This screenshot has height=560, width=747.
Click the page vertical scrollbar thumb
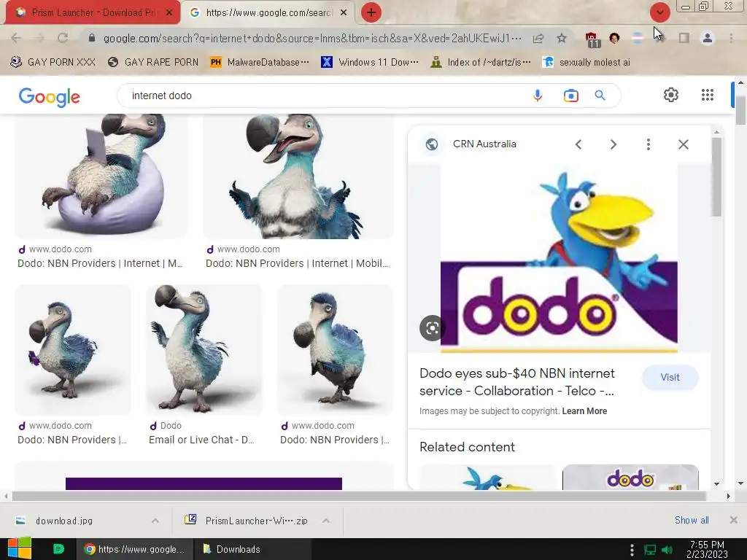pyautogui.click(x=740, y=109)
